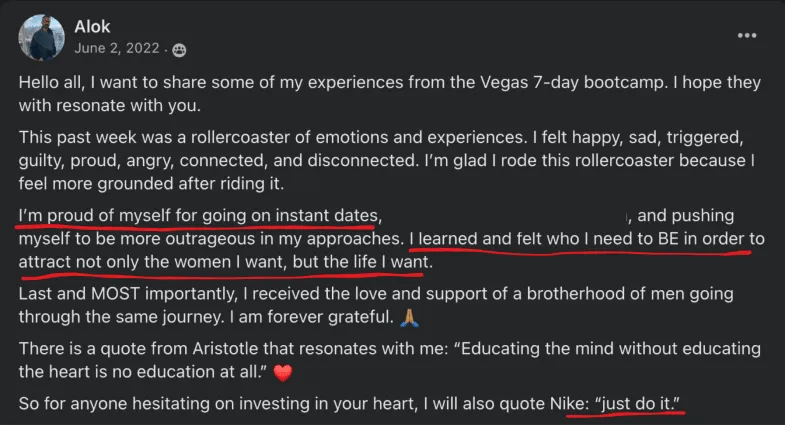The height and width of the screenshot is (425, 785).
Task: Click the "attract not only the women" line
Action: [225, 262]
